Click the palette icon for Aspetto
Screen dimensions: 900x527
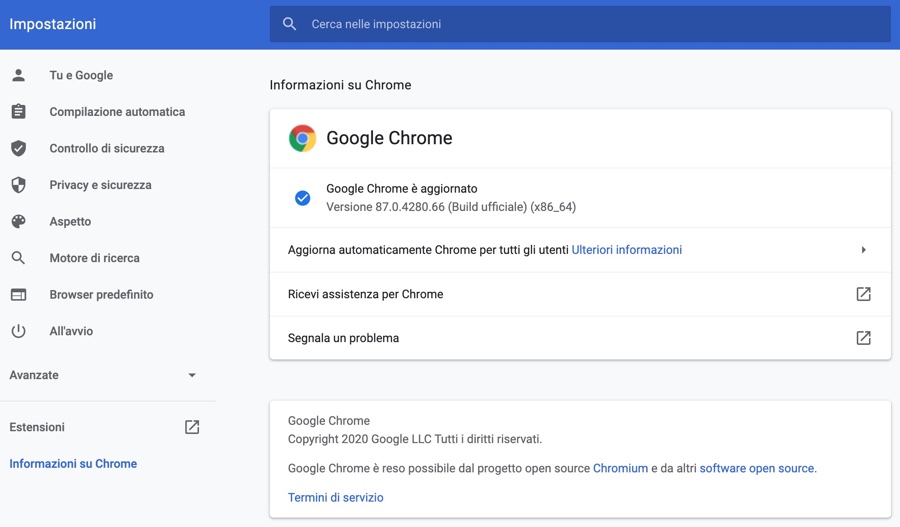click(x=18, y=221)
